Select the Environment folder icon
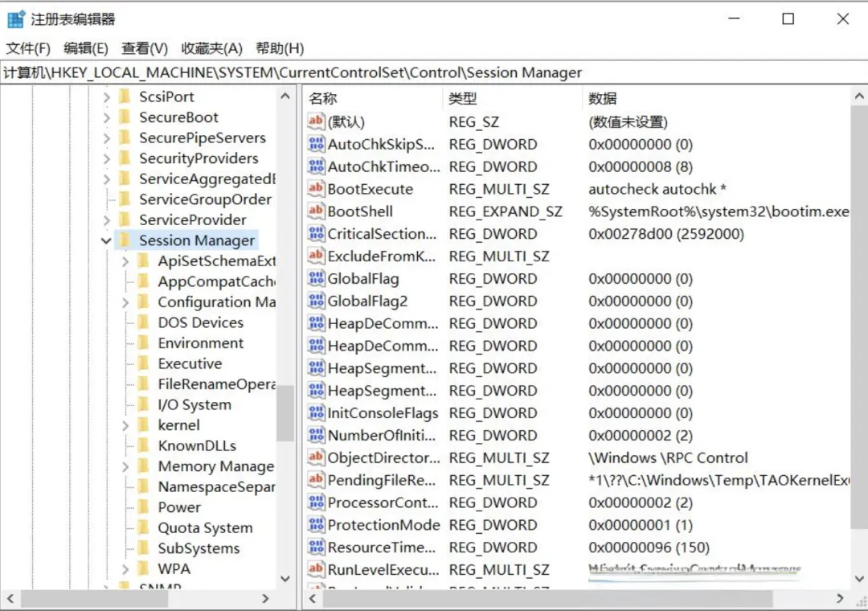This screenshot has height=611, width=868. point(143,343)
